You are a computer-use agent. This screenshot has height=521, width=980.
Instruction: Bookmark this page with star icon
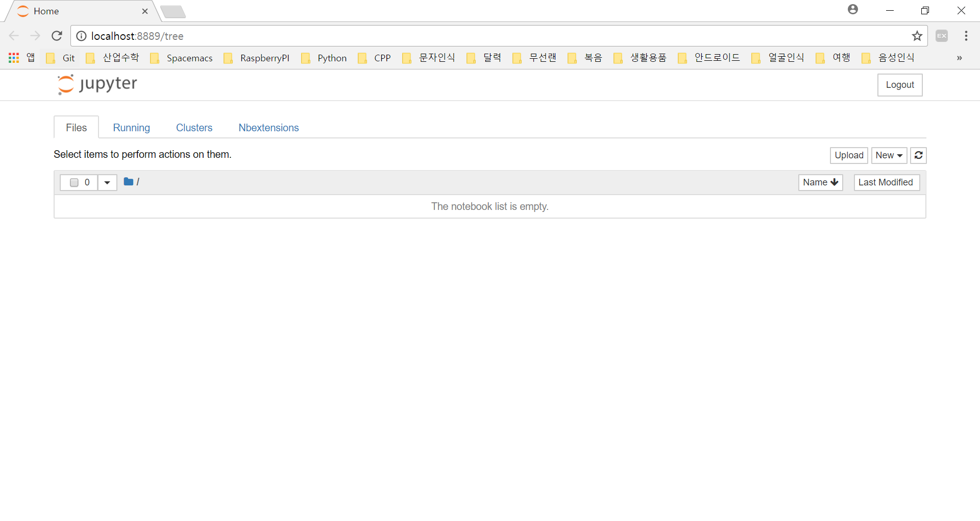(917, 36)
